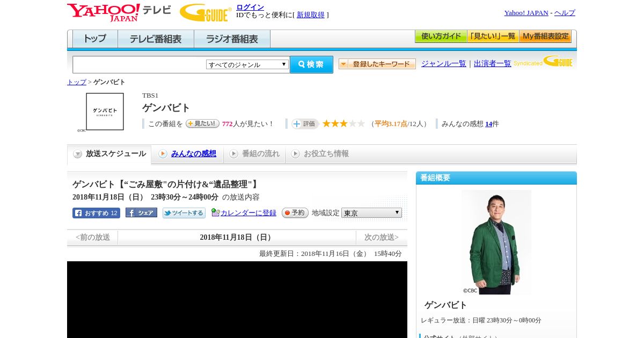The width and height of the screenshot is (644, 338).
Task: Expand the 登録したキーワード dropdown
Action: tap(377, 64)
